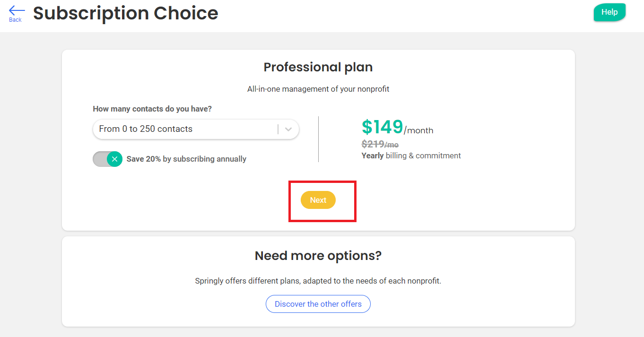644x337 pixels.
Task: Click the "/month" text beside the price
Action: pyautogui.click(x=418, y=131)
